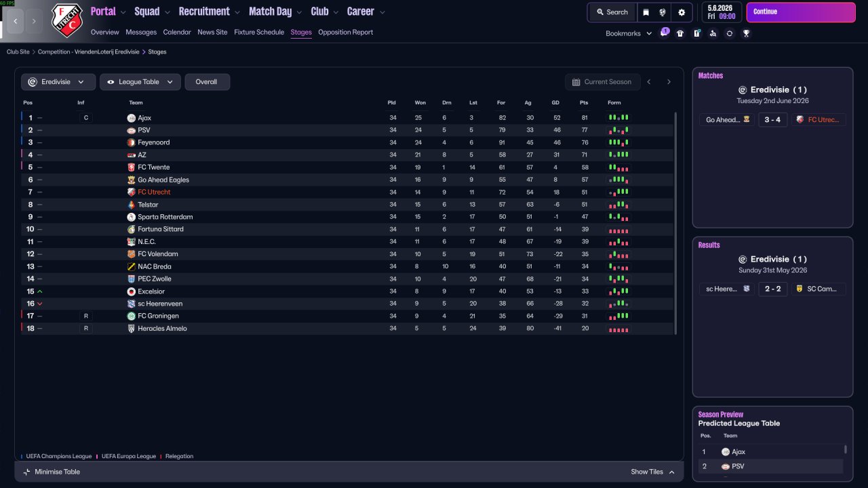The height and width of the screenshot is (488, 868).
Task: Switch to the Opposition Report tab
Action: pos(346,32)
